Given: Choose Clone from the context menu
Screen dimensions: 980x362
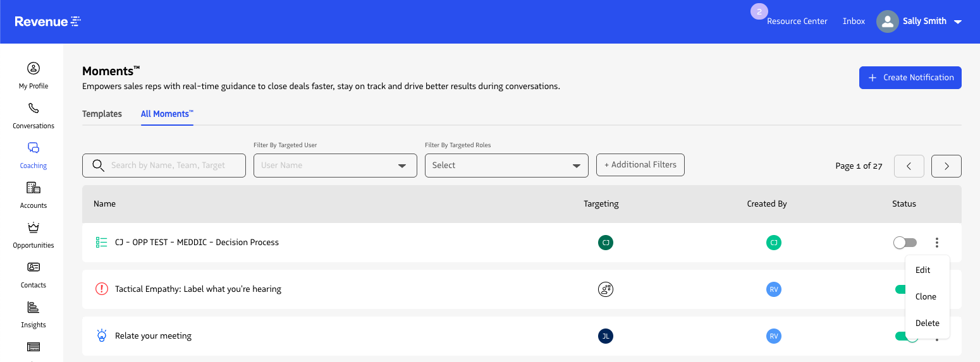Looking at the screenshot, I should click(x=926, y=296).
